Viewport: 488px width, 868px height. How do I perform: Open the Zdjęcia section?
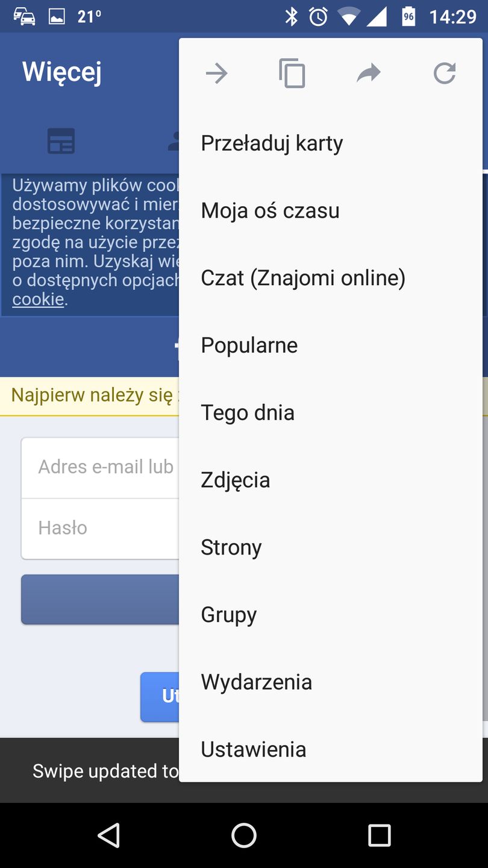234,479
